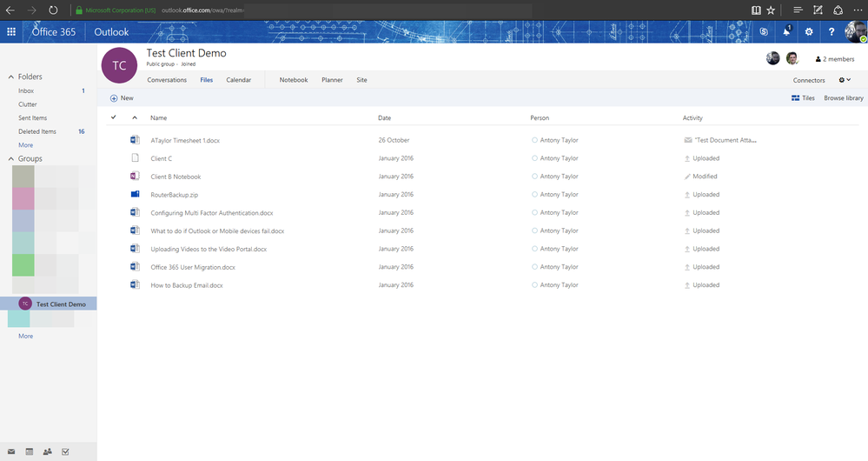Open the help question mark
The height and width of the screenshot is (461, 868).
[832, 31]
